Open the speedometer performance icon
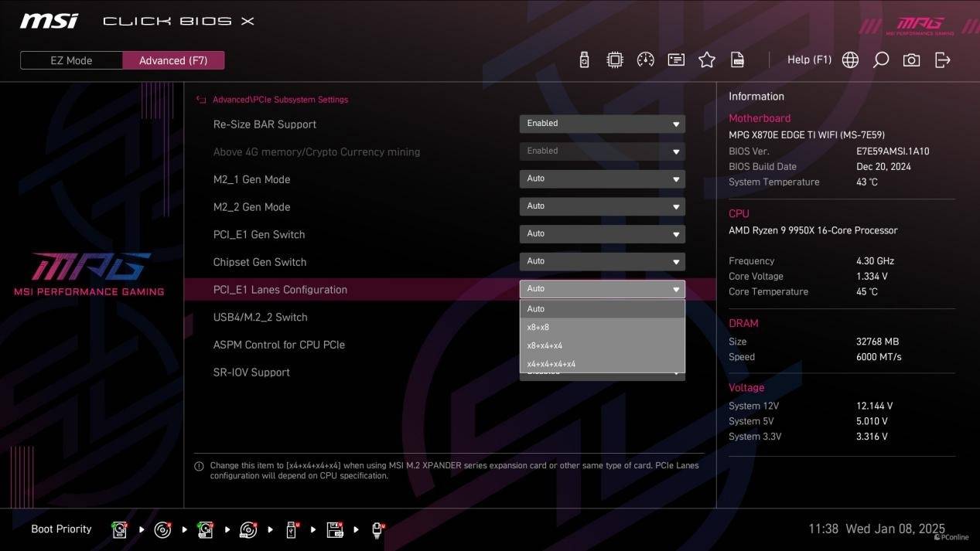Image resolution: width=980 pixels, height=551 pixels. 645,60
